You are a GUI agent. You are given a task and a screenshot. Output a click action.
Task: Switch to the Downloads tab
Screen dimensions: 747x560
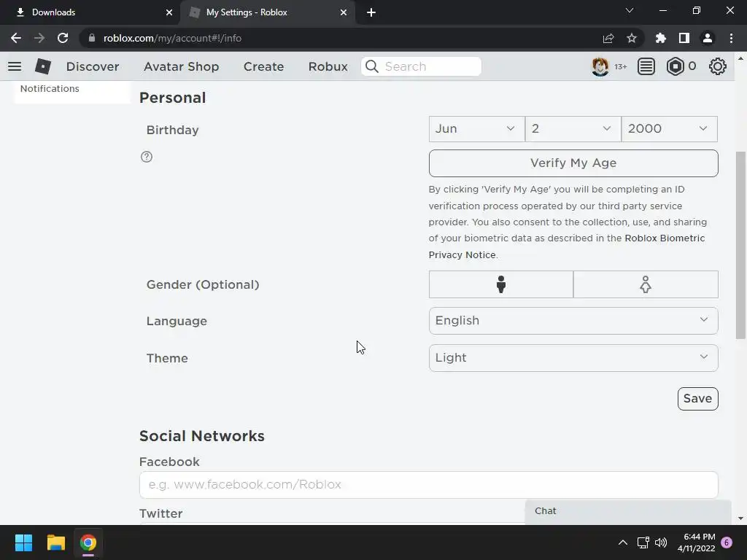click(x=90, y=12)
